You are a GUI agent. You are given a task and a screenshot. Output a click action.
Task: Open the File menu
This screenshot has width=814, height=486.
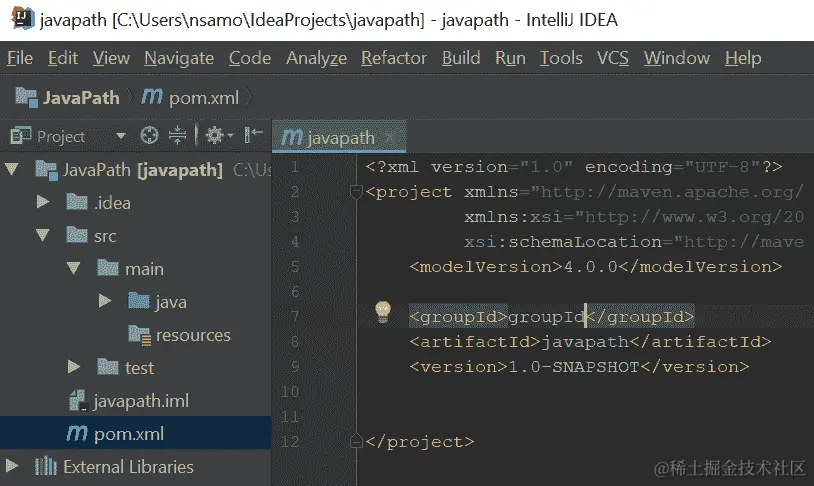(x=20, y=58)
